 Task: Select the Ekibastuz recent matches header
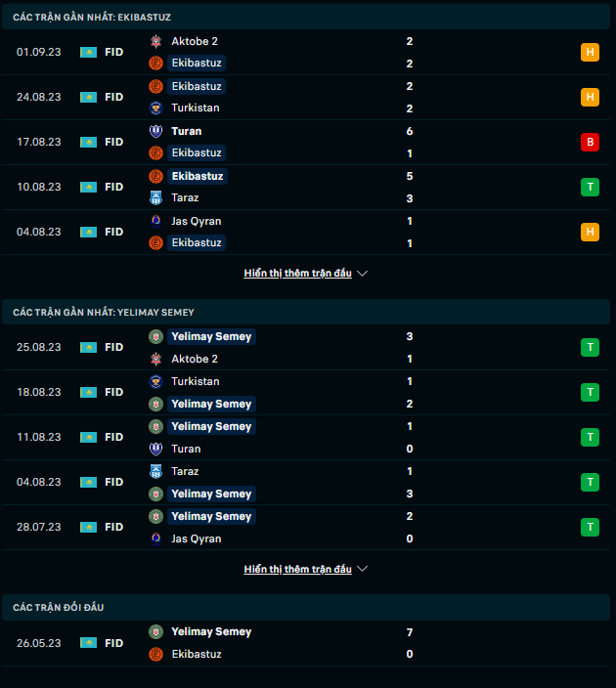pos(93,18)
